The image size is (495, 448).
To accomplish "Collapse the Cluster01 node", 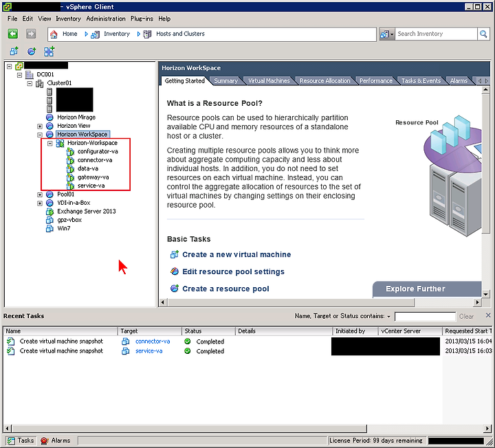I will click(x=30, y=84).
